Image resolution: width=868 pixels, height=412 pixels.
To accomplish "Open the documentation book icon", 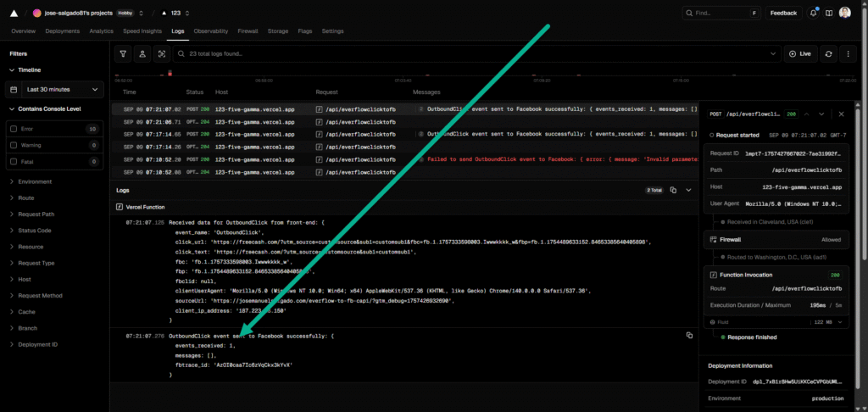I will pos(829,13).
